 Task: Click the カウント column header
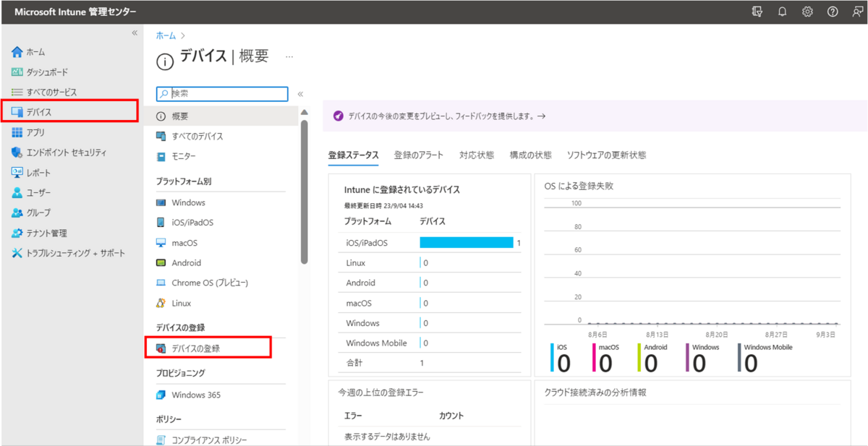(x=451, y=416)
